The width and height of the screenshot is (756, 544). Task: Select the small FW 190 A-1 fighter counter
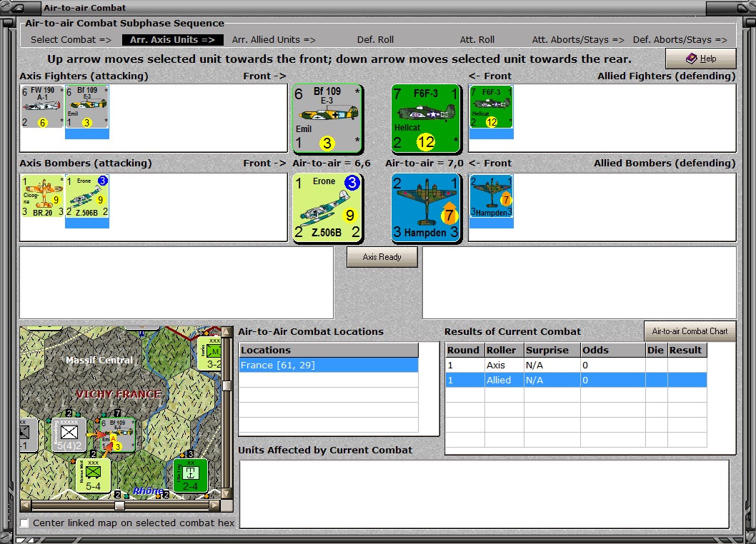coord(42,107)
